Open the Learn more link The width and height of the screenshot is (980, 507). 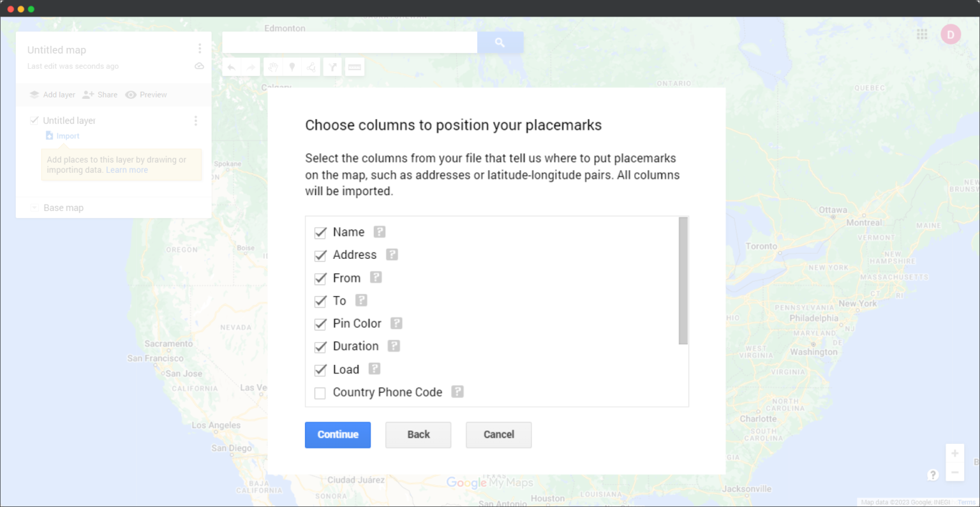click(126, 170)
